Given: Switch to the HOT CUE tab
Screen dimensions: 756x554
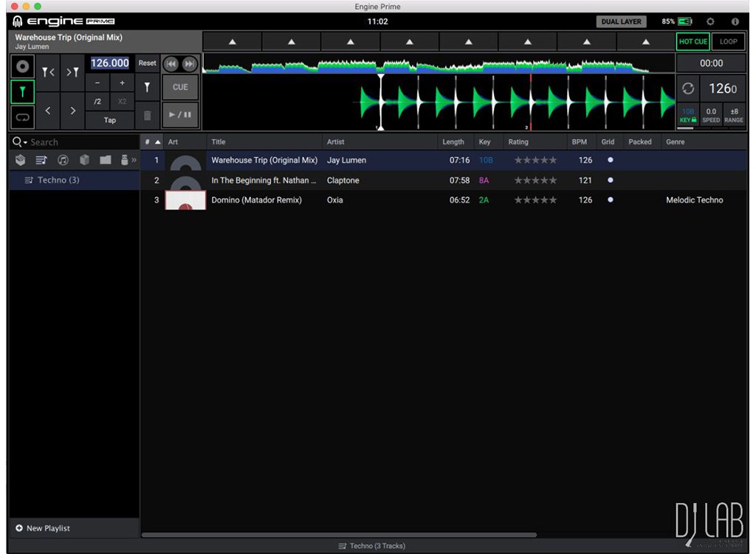Looking at the screenshot, I should pos(693,41).
